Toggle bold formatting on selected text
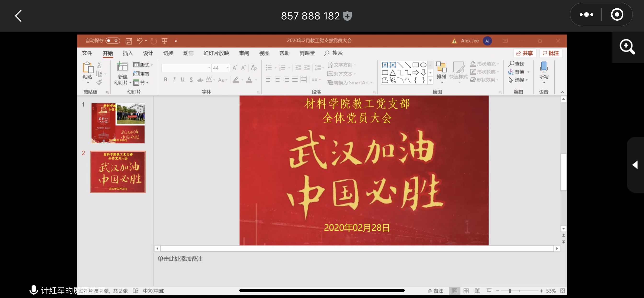This screenshot has width=644, height=298. click(x=165, y=80)
